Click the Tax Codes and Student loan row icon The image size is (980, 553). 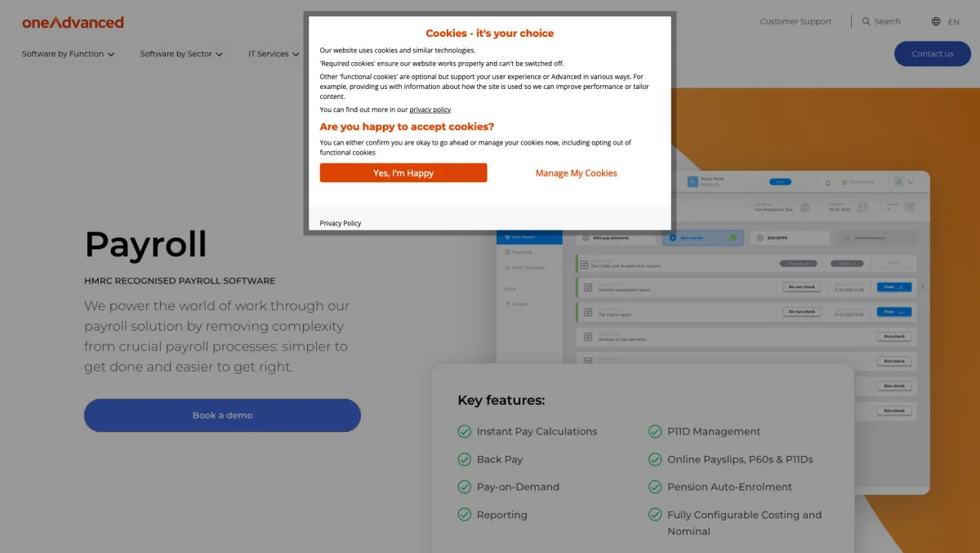(x=586, y=264)
